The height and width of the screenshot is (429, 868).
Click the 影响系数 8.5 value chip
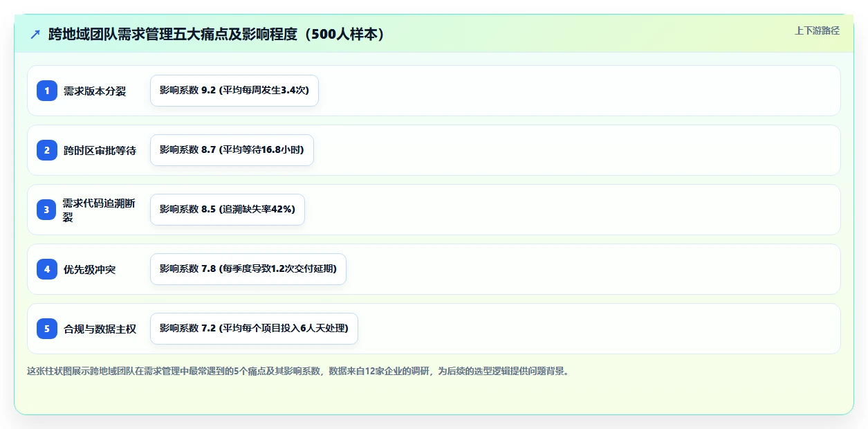[228, 210]
